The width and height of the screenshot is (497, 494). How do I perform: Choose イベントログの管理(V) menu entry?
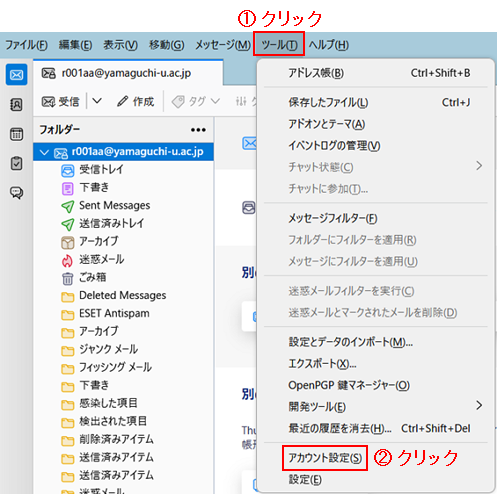click(375, 145)
